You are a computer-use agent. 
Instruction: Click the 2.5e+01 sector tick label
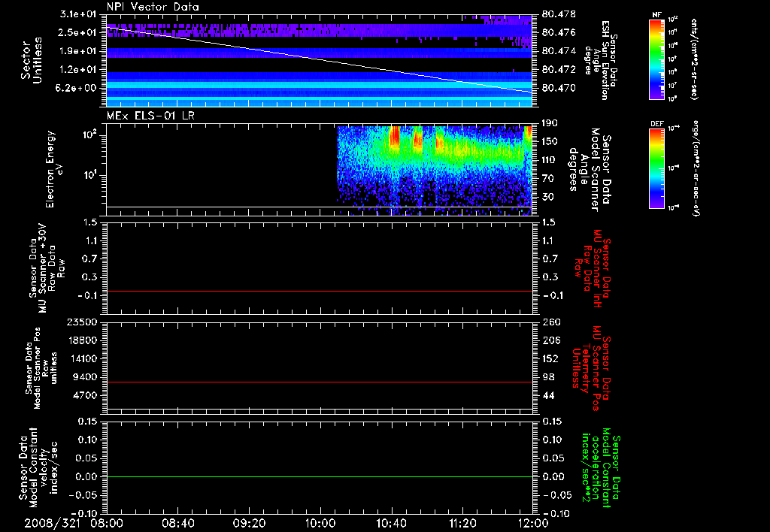[78, 32]
